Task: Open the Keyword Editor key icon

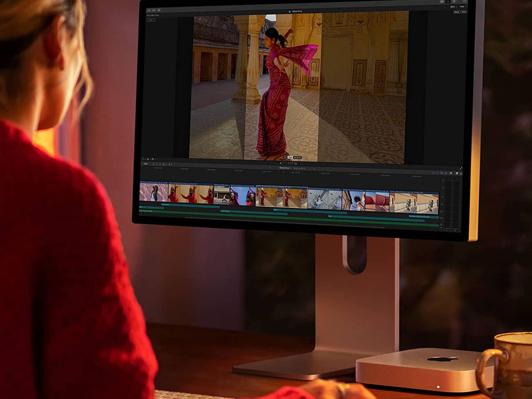Action: pos(153,10)
